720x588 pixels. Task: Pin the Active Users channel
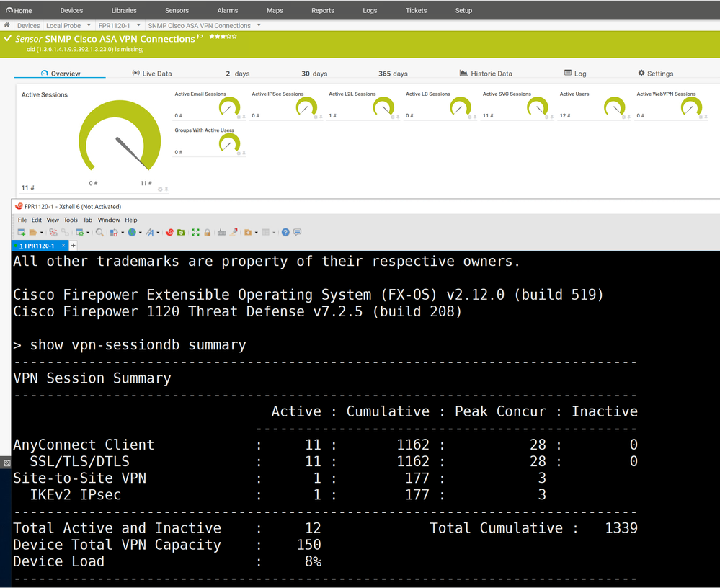pos(628,117)
